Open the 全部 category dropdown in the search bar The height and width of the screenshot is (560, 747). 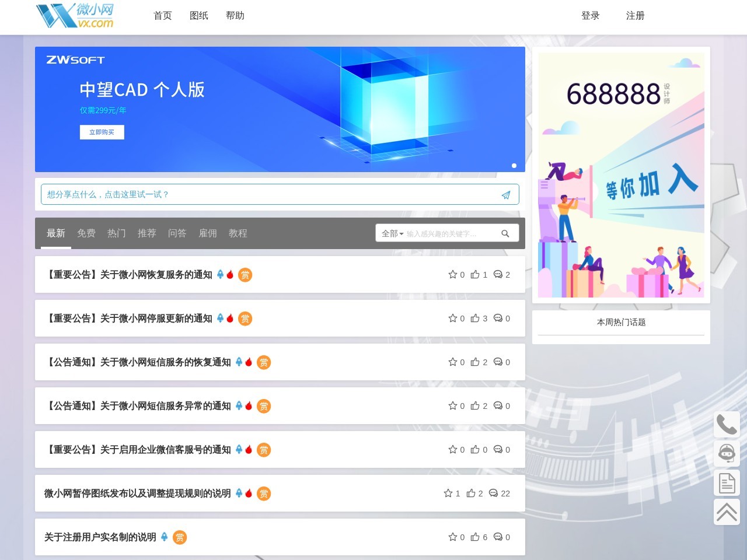pos(392,233)
